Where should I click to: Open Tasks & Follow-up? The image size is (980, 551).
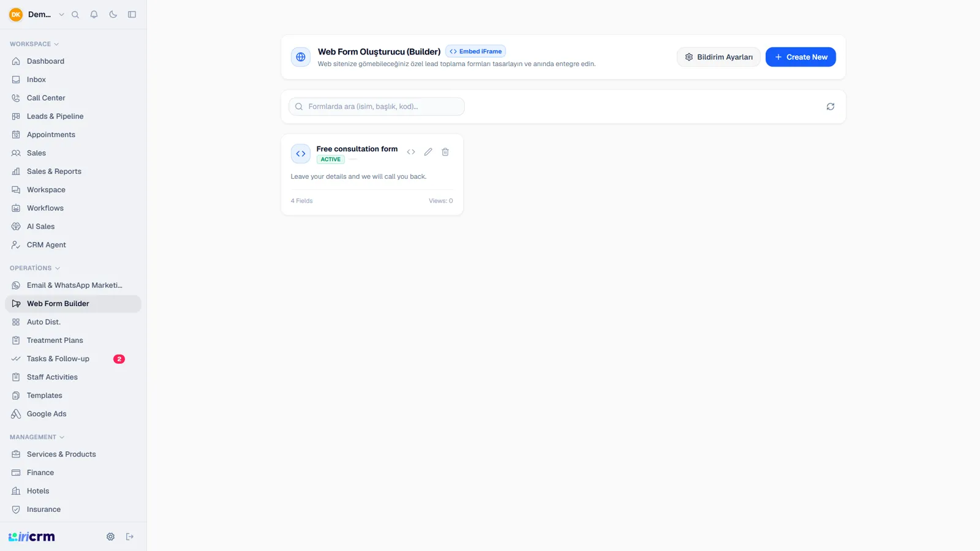(73, 359)
